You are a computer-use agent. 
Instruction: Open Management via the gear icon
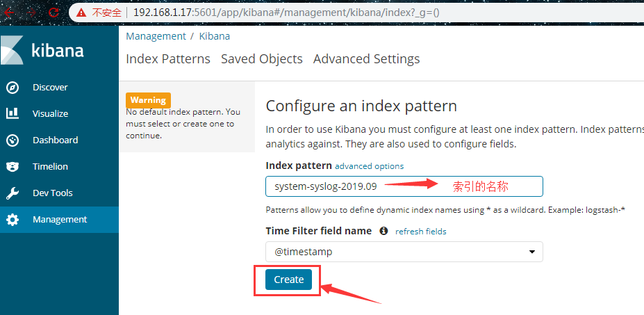pyautogui.click(x=13, y=220)
